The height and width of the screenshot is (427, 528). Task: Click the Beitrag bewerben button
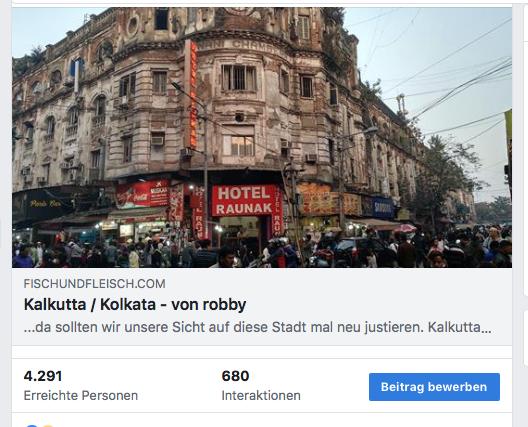434,387
